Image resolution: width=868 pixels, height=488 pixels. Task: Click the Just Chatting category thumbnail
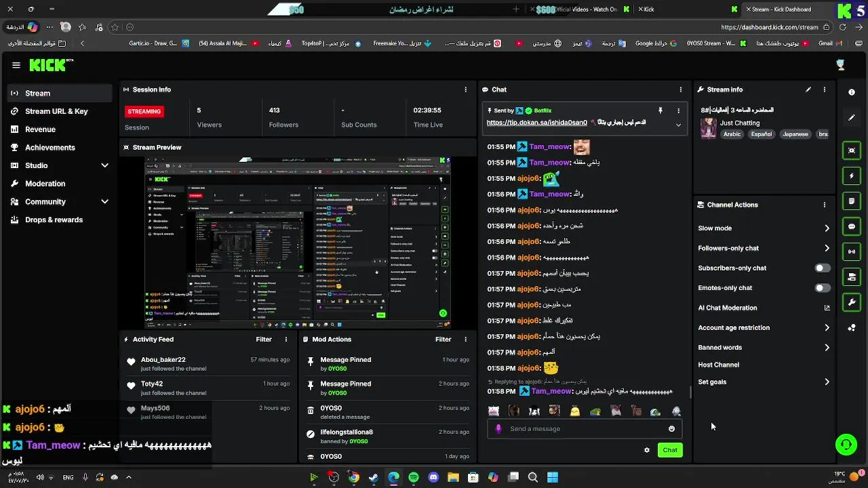click(708, 128)
